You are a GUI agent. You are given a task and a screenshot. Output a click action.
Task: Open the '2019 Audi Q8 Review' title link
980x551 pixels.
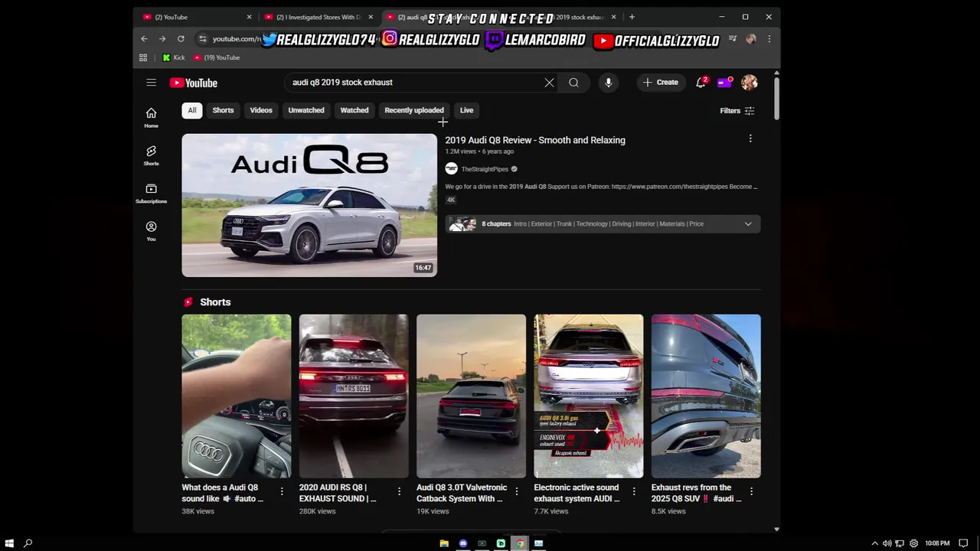(x=535, y=140)
